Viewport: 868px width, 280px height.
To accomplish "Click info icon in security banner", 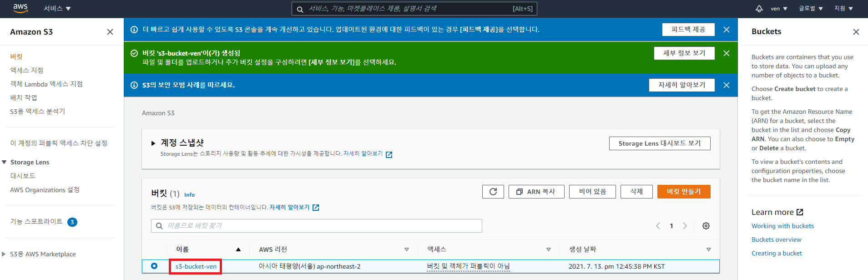I will 134,85.
